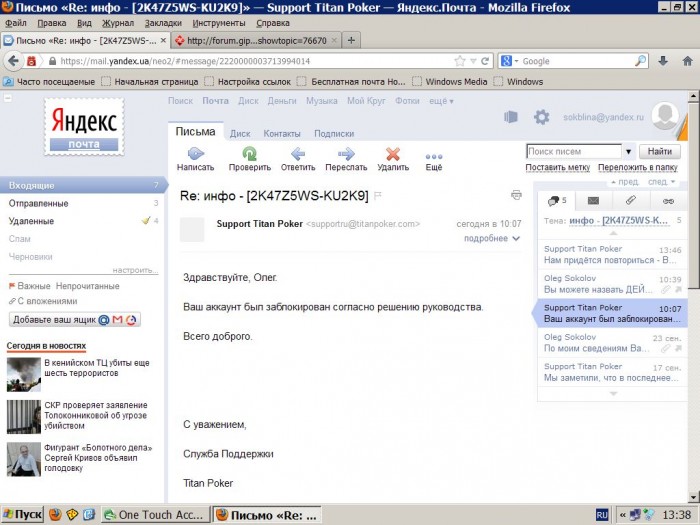Reload page with address bar refresh icon
700x525 pixels.
pyautogui.click(x=485, y=61)
